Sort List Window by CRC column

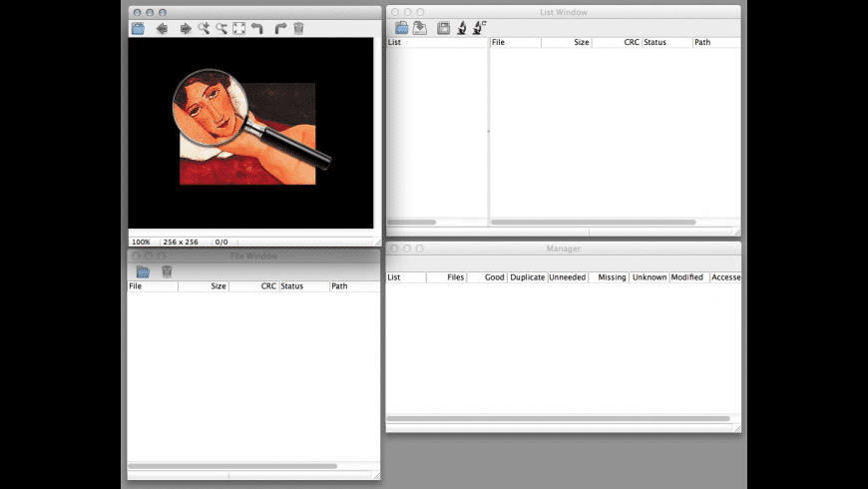point(617,42)
